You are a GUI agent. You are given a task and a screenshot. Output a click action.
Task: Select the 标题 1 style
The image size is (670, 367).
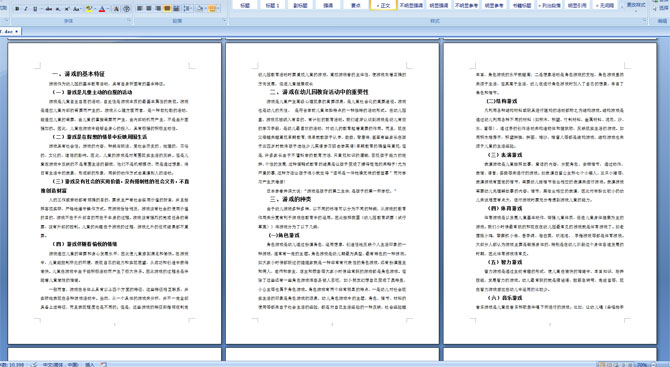coord(272,5)
